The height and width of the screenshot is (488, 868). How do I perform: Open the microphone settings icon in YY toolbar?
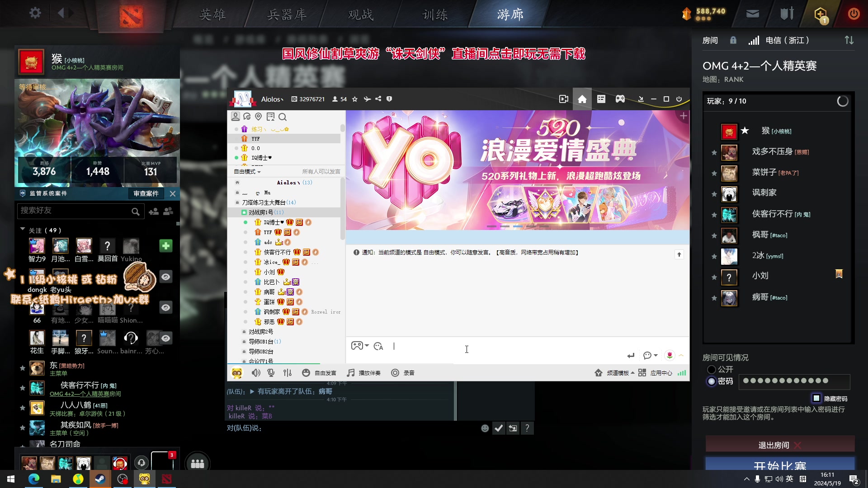coord(271,373)
